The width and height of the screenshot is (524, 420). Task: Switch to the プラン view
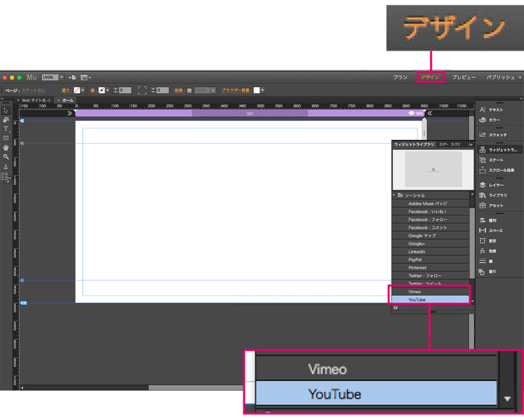(x=400, y=77)
